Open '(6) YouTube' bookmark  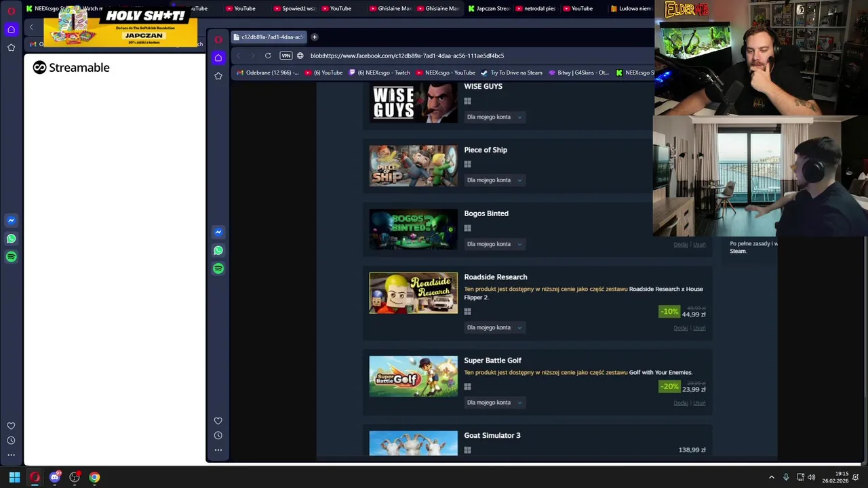(323, 73)
